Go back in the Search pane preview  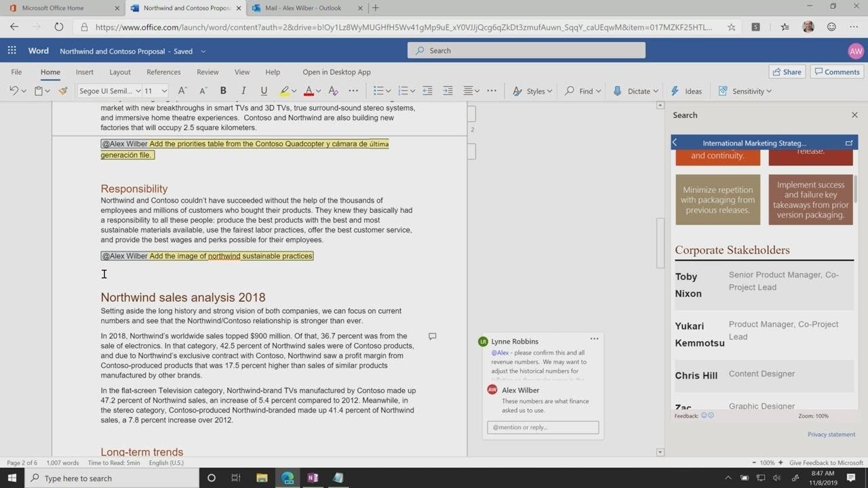point(675,143)
